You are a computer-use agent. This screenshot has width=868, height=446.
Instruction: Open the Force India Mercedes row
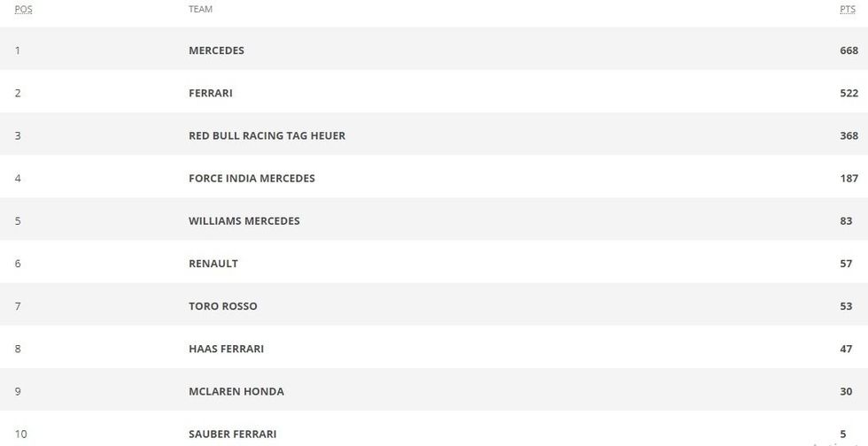point(252,178)
